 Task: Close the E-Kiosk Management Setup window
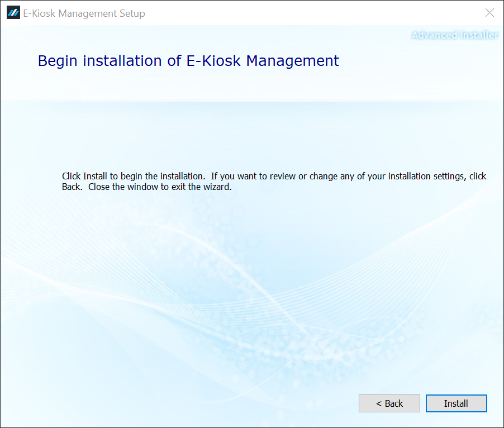tap(489, 13)
